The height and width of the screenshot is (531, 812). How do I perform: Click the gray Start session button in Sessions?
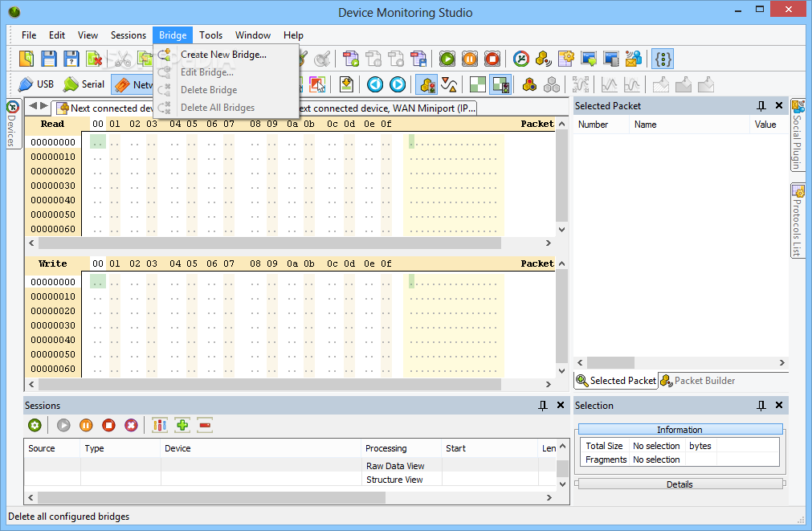(x=63, y=425)
